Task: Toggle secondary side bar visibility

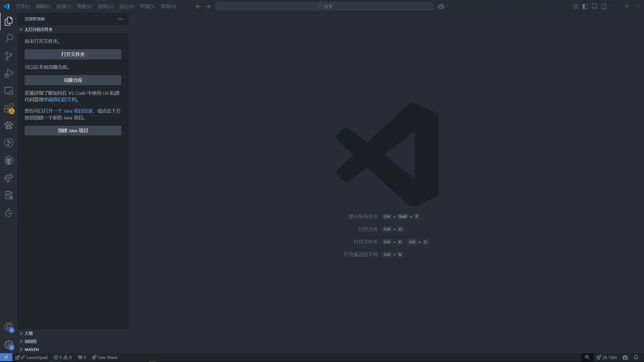Action: point(604,7)
